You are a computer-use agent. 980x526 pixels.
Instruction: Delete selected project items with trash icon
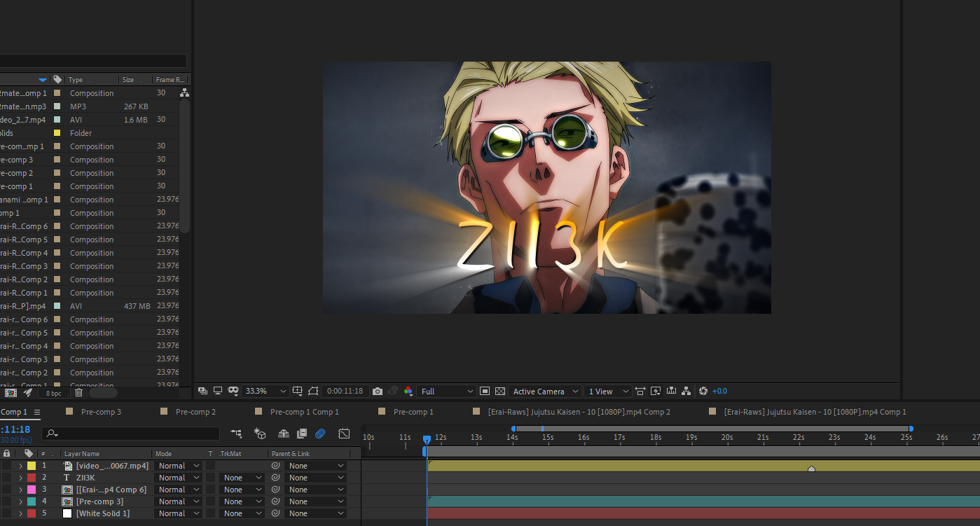(x=78, y=393)
